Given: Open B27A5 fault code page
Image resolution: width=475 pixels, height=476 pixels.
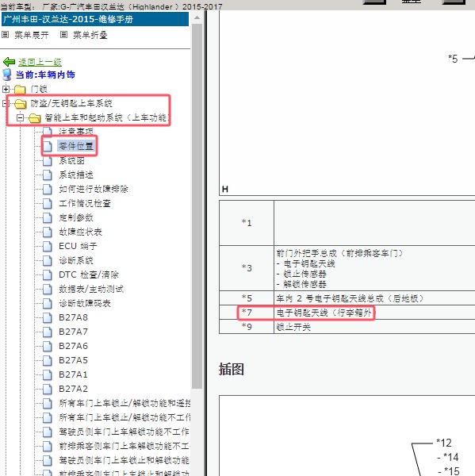Looking at the screenshot, I should tap(73, 360).
